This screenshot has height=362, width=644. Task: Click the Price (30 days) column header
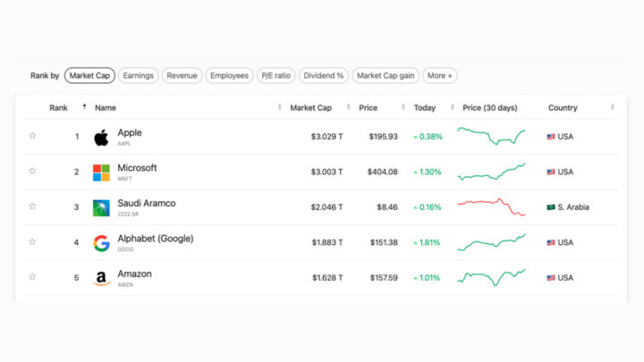tap(490, 107)
